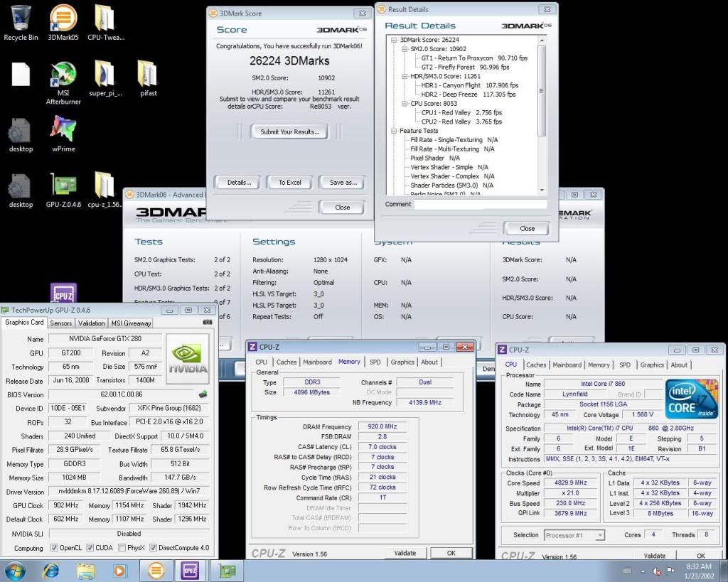Screen dimensions: 728x582
Task: Switch to the Sensors tab in GPU-Z
Action: 60,323
